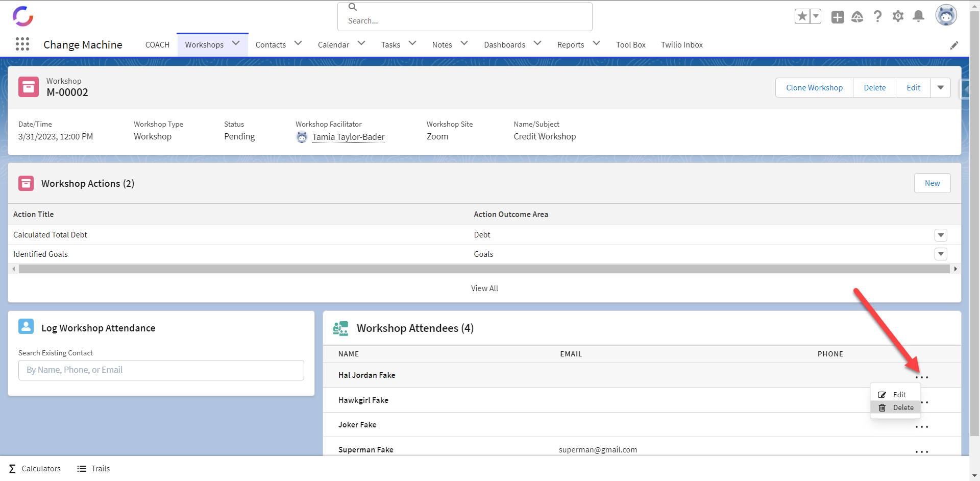
Task: Open Trails in utility bar
Action: pos(93,469)
